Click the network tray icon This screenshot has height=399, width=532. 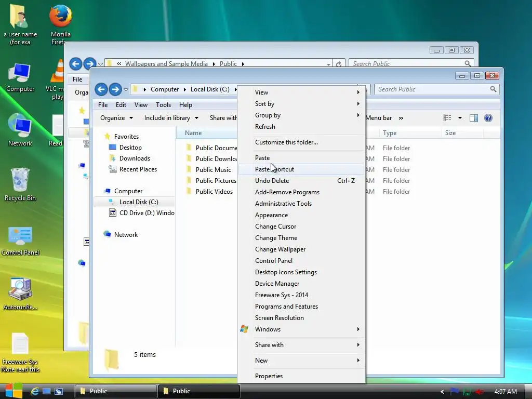pyautogui.click(x=467, y=391)
